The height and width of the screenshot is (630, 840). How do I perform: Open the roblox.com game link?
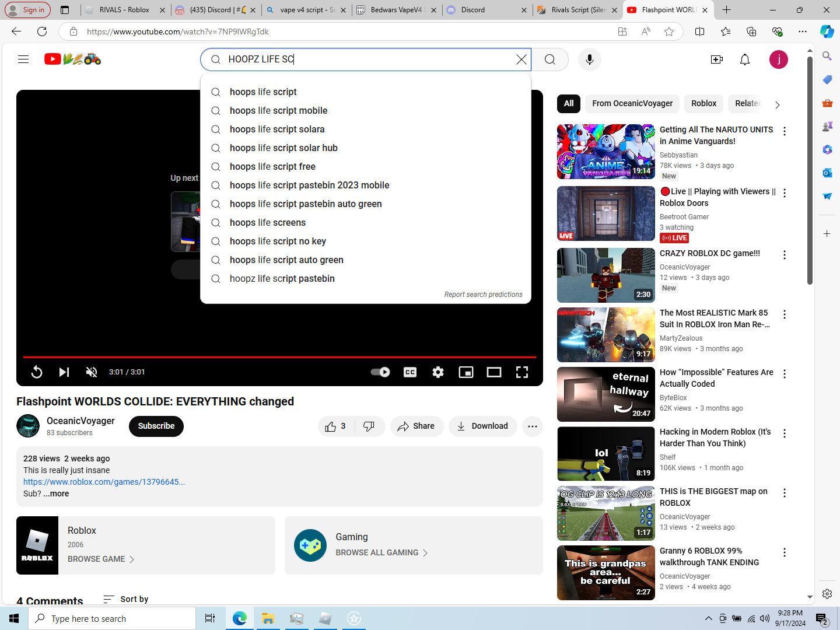click(x=104, y=482)
